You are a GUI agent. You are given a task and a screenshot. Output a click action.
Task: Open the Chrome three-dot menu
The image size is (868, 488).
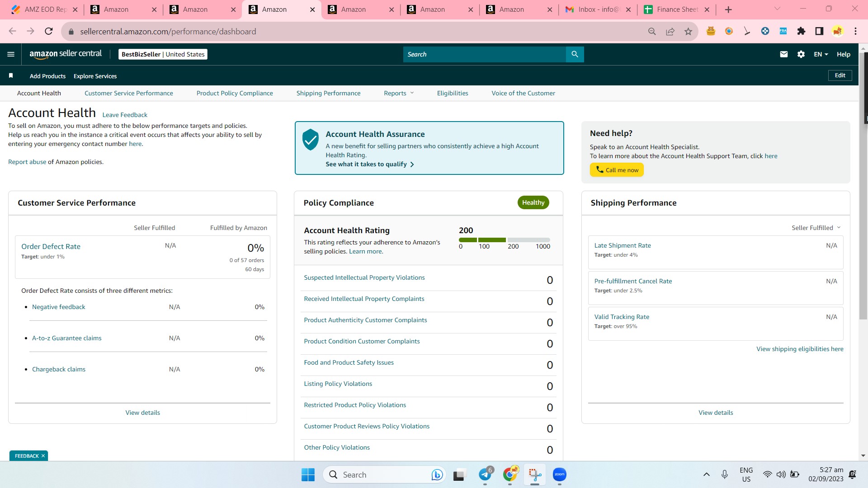(855, 31)
